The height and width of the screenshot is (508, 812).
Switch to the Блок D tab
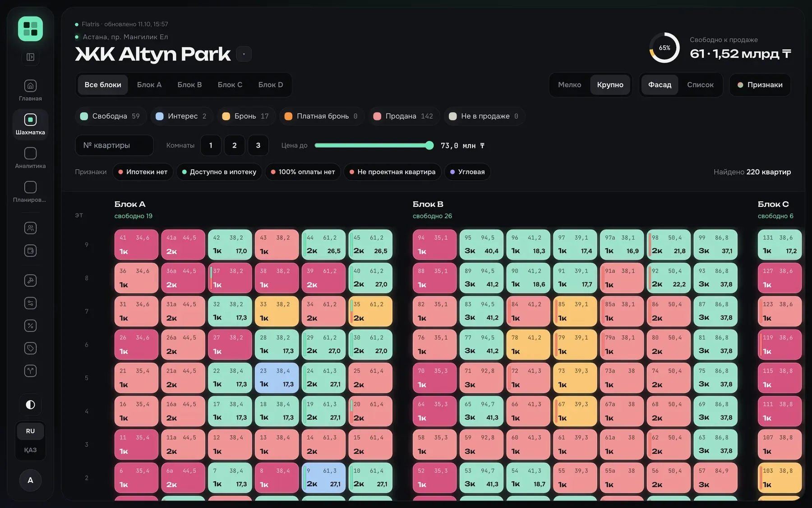point(271,85)
